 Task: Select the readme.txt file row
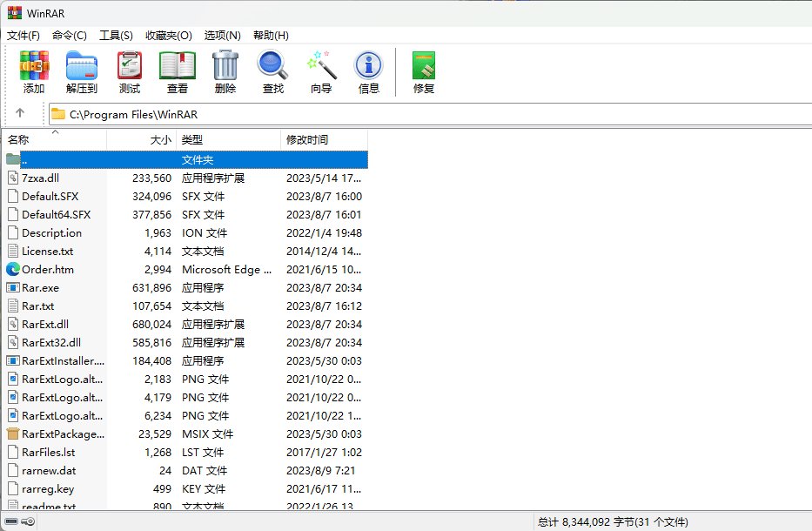coord(186,505)
